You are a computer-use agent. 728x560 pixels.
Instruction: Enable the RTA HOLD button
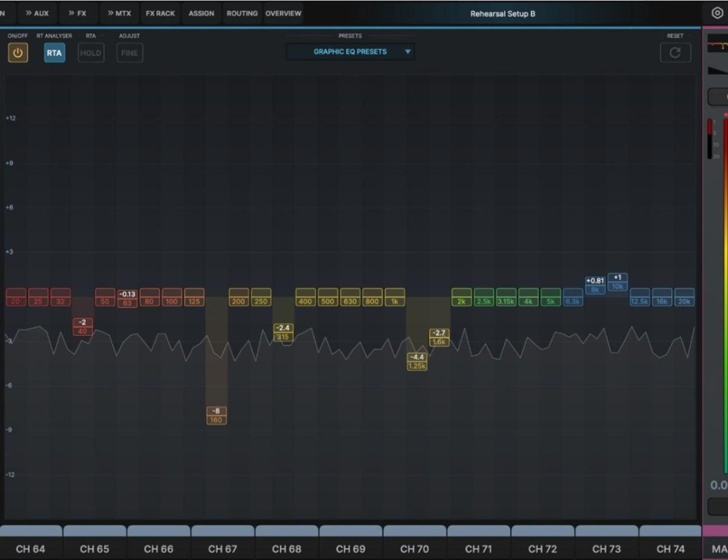tap(90, 53)
